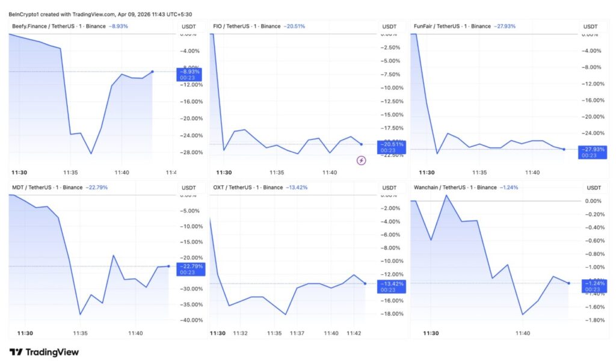616x364 pixels.
Task: Click the last data point on Beefy.Finance line
Action: click(x=152, y=72)
